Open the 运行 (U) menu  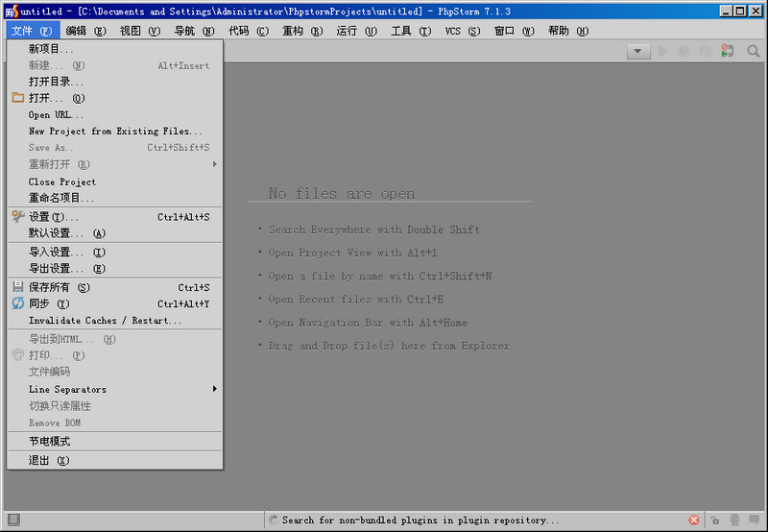(357, 31)
